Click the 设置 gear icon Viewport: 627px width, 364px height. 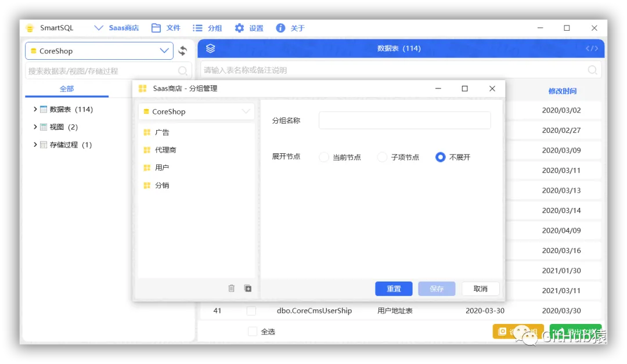[x=239, y=28]
